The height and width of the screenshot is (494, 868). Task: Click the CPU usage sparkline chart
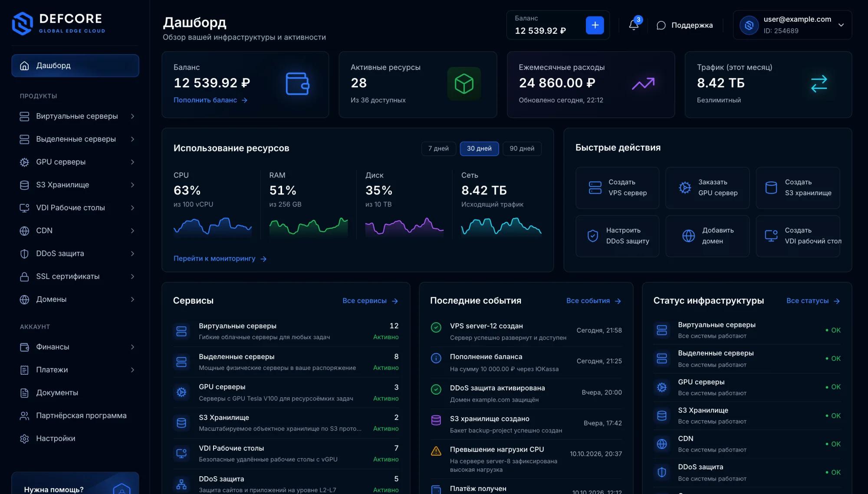213,226
